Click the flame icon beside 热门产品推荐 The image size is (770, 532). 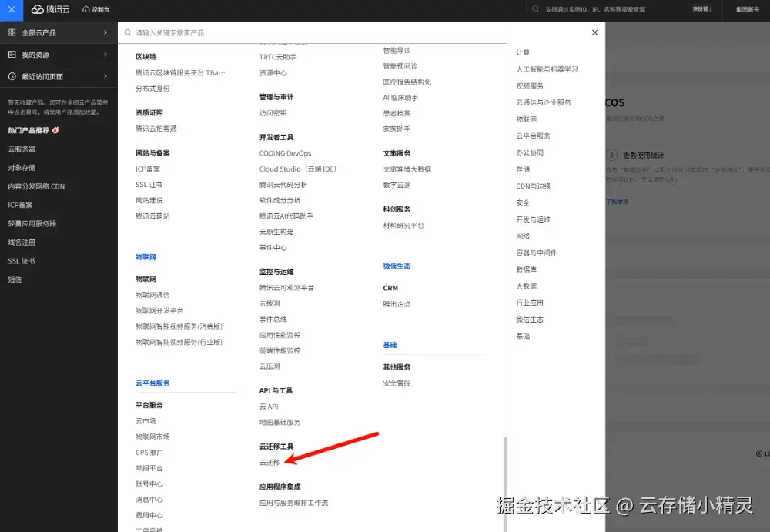pos(55,130)
